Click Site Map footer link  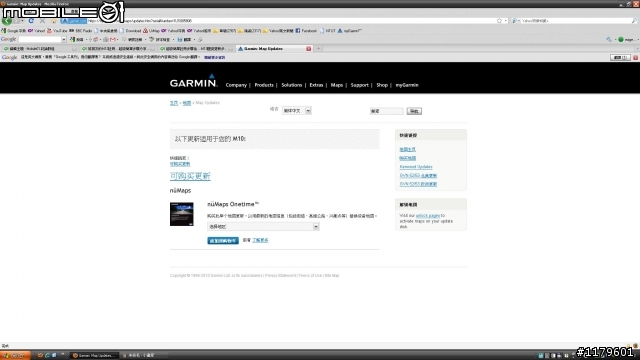click(332, 276)
